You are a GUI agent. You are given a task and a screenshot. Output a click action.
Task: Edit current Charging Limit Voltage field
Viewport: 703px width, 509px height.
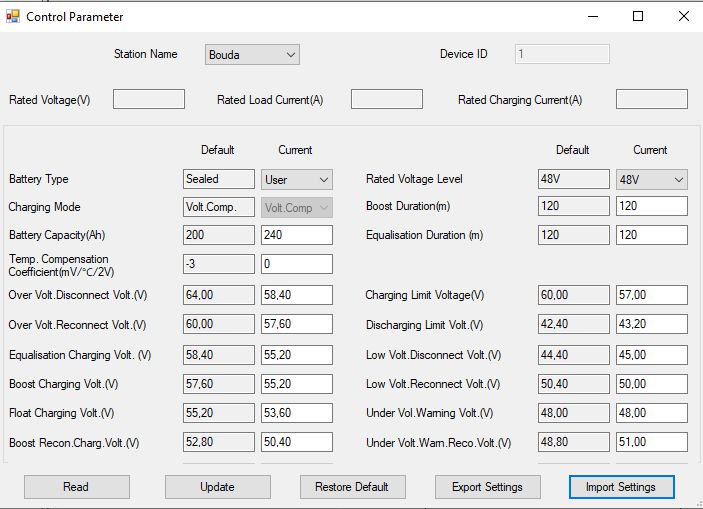pos(651,296)
